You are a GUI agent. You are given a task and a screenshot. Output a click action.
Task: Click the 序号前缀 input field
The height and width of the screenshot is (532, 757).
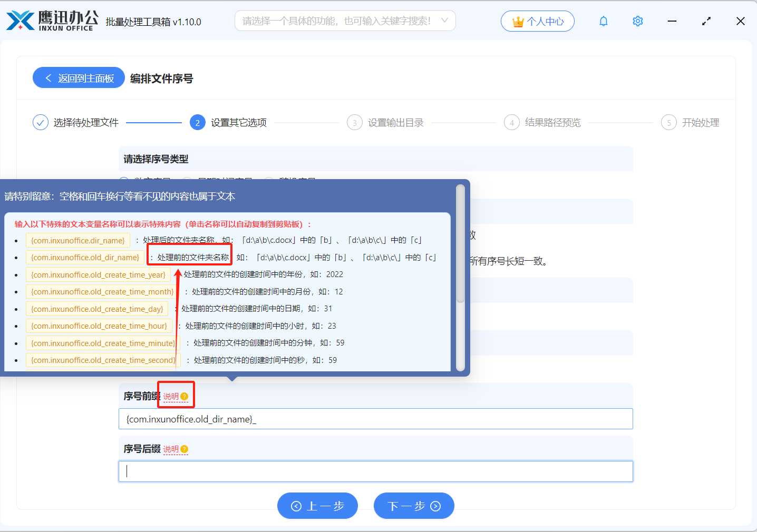pos(375,419)
